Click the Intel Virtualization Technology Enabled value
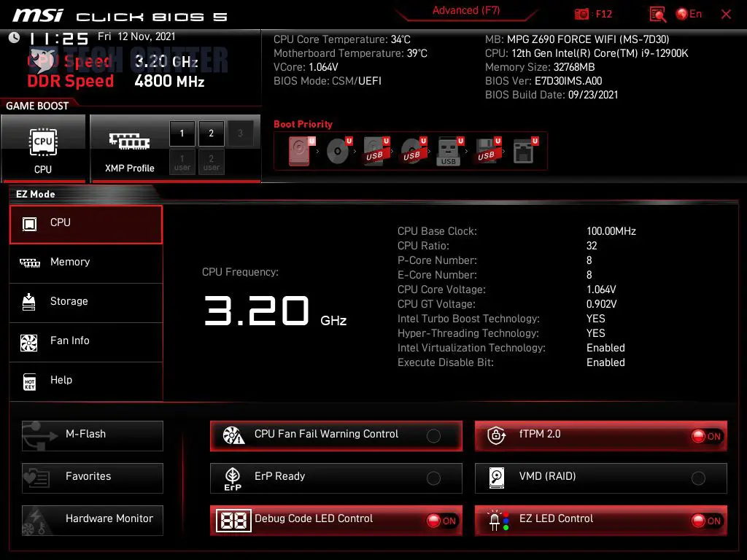This screenshot has height=560, width=747. (x=606, y=348)
